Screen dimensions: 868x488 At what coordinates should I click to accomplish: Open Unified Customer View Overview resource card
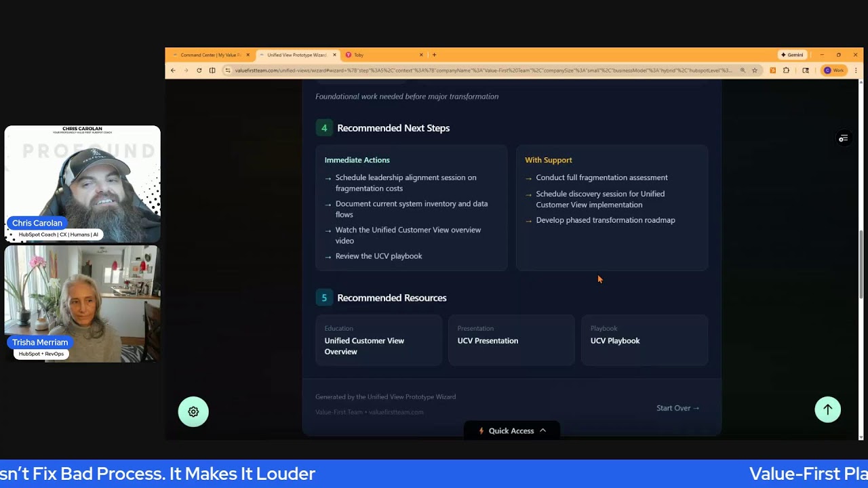tap(378, 340)
